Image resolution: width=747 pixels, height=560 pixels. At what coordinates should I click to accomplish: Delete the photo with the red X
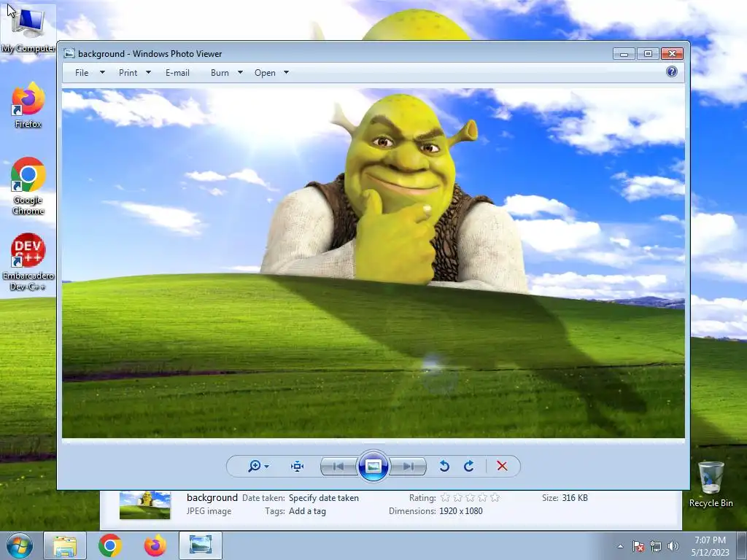coord(502,466)
